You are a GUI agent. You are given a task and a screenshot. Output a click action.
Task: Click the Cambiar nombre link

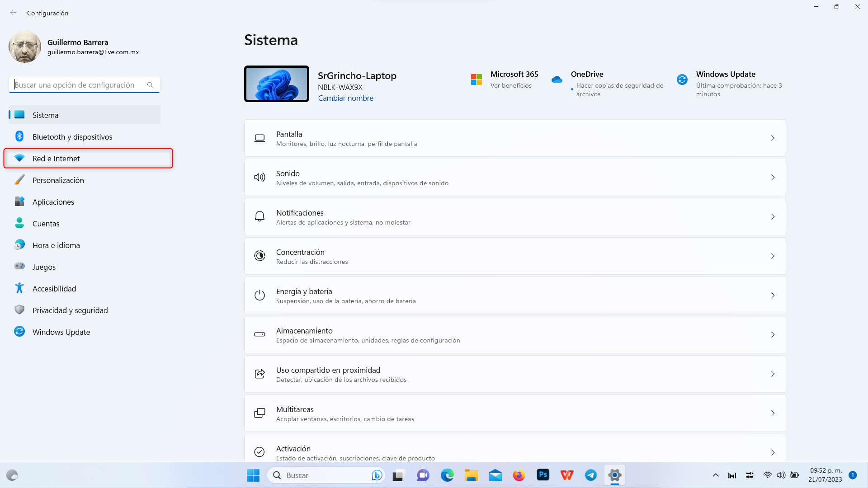pyautogui.click(x=345, y=98)
